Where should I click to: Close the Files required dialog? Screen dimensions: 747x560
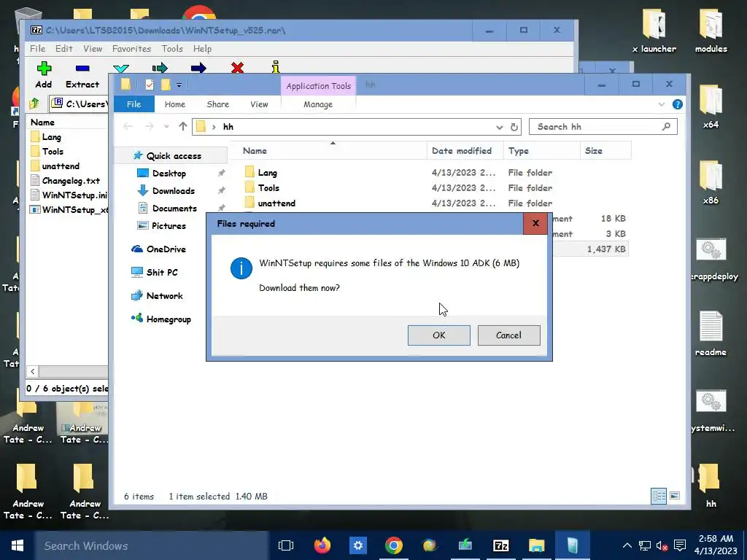(535, 223)
